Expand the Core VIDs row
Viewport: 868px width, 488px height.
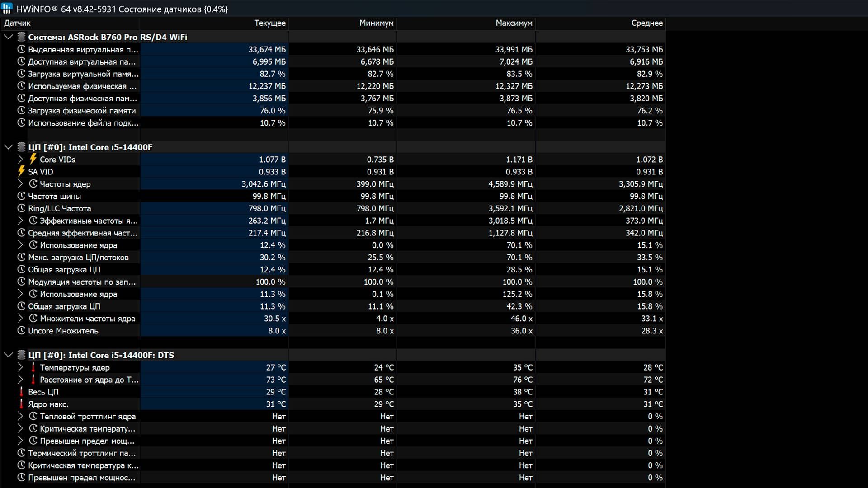20,159
